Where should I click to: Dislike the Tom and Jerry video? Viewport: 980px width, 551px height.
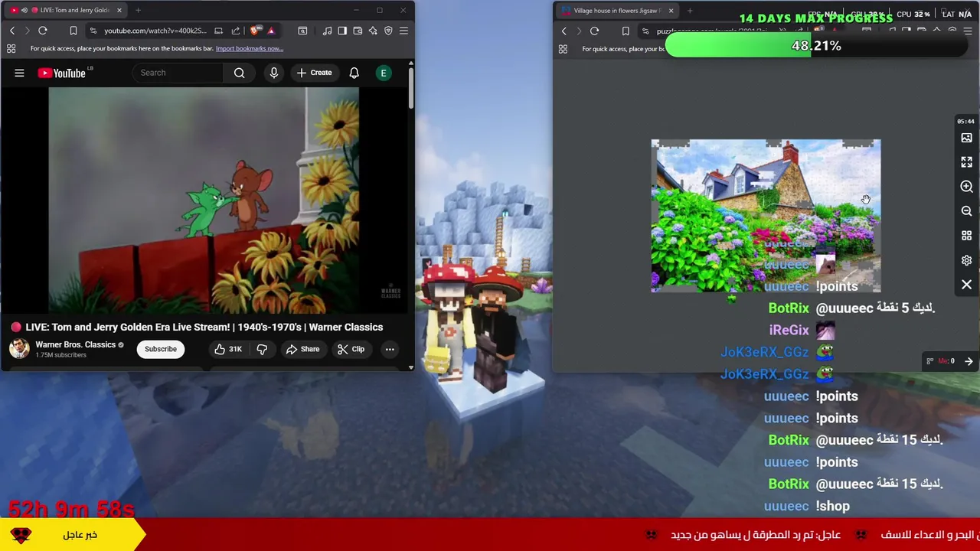click(x=262, y=349)
